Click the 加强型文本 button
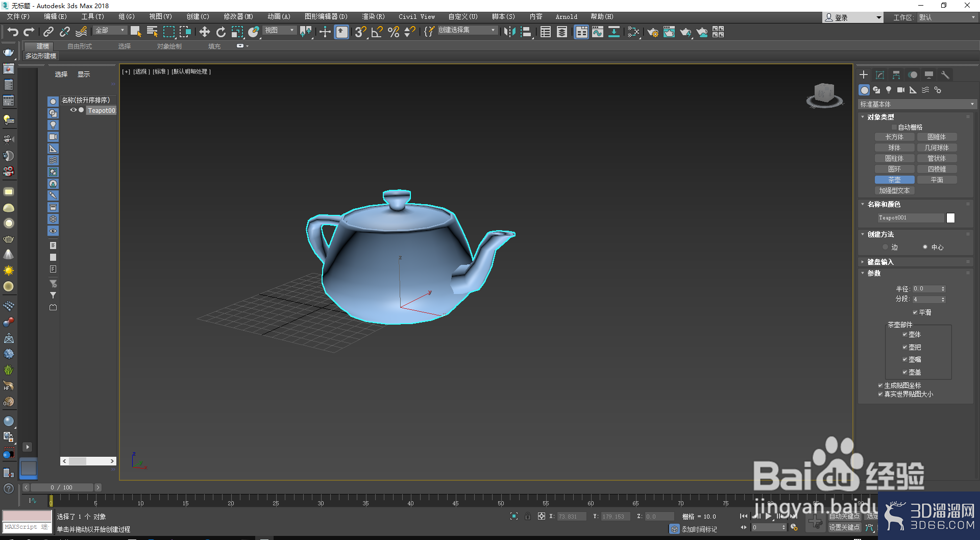 894,190
